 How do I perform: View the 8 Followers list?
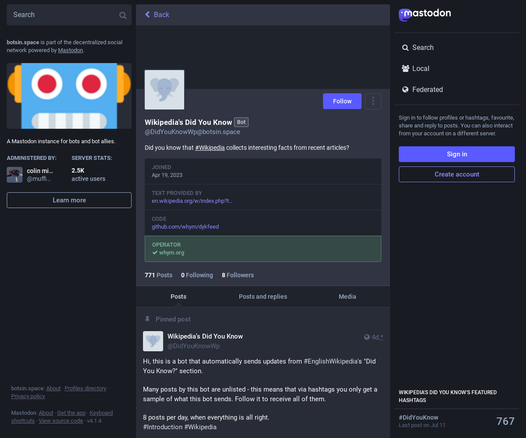tap(238, 275)
